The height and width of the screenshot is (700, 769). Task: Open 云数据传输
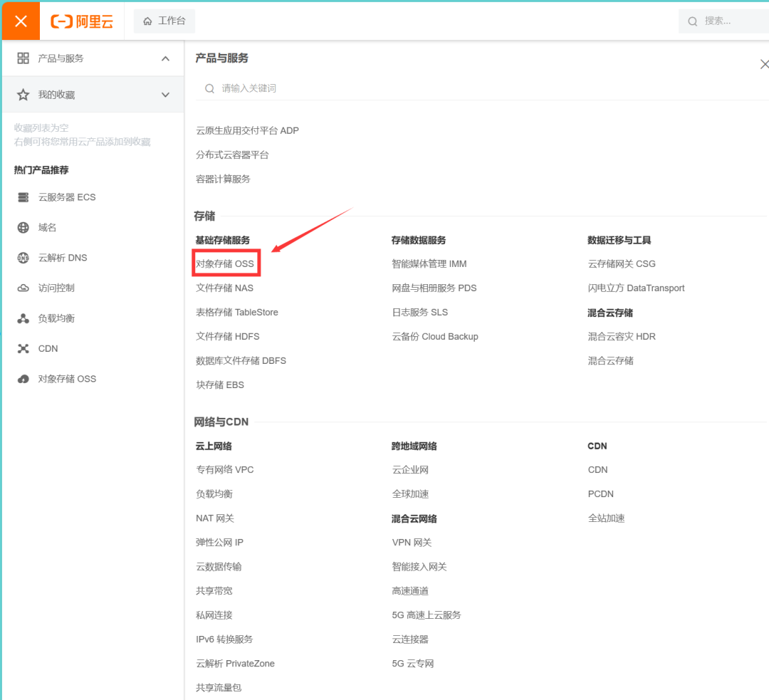[219, 567]
